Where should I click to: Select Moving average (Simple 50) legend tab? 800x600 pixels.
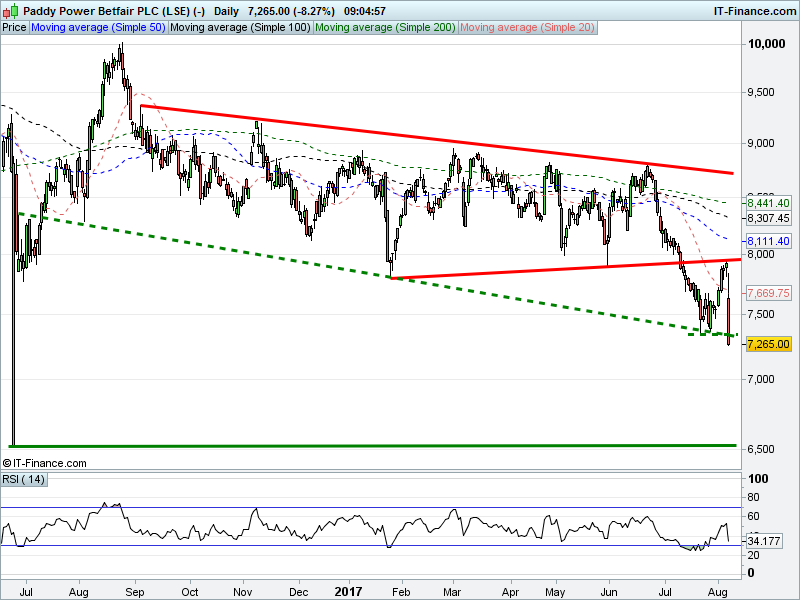click(x=98, y=28)
